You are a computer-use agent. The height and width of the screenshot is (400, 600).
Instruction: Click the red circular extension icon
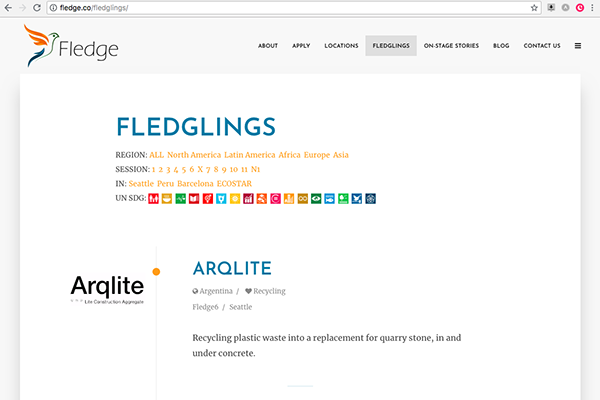(580, 8)
